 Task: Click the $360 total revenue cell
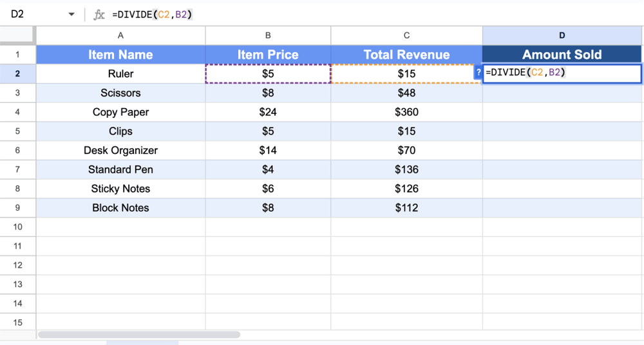click(x=406, y=112)
